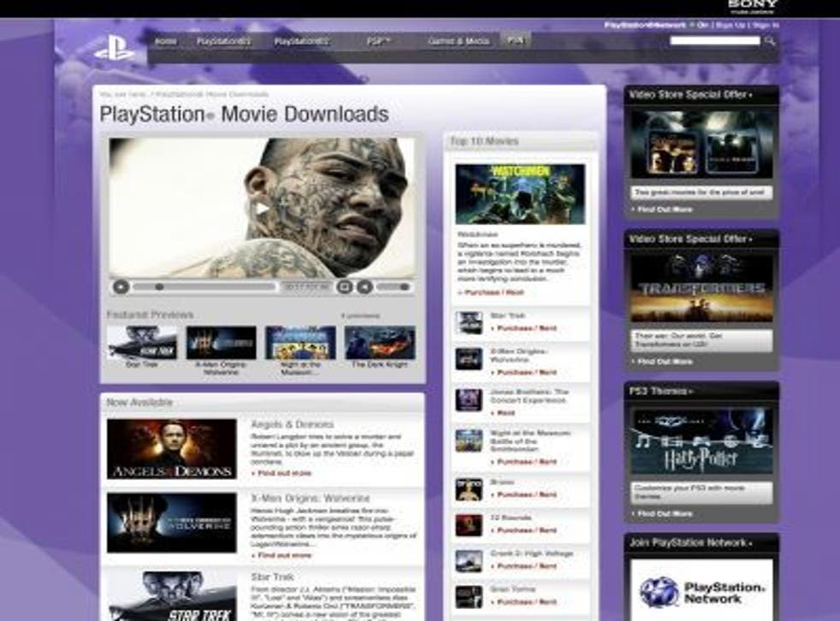This screenshot has height=621, width=840.
Task: Click the PS3 Themes header arrow
Action: 691,392
